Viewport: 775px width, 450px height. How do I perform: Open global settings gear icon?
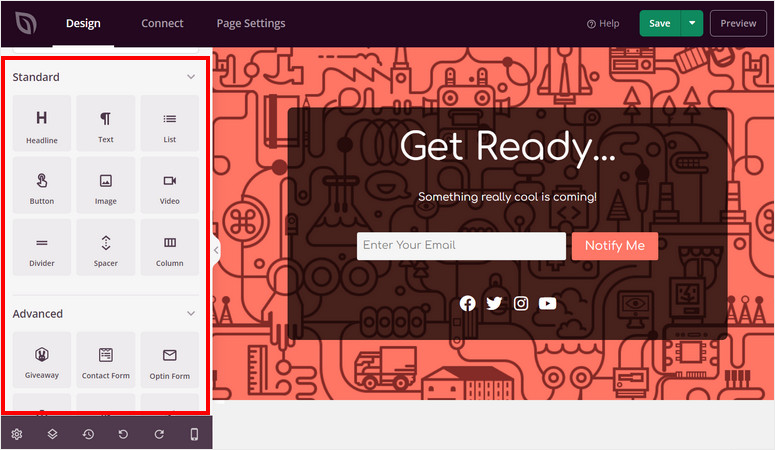17,434
